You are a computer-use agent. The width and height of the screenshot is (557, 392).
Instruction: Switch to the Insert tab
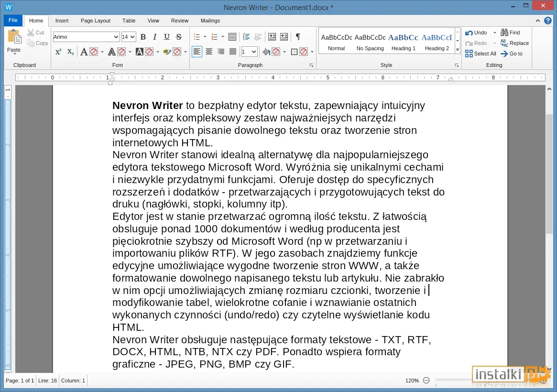(x=62, y=21)
